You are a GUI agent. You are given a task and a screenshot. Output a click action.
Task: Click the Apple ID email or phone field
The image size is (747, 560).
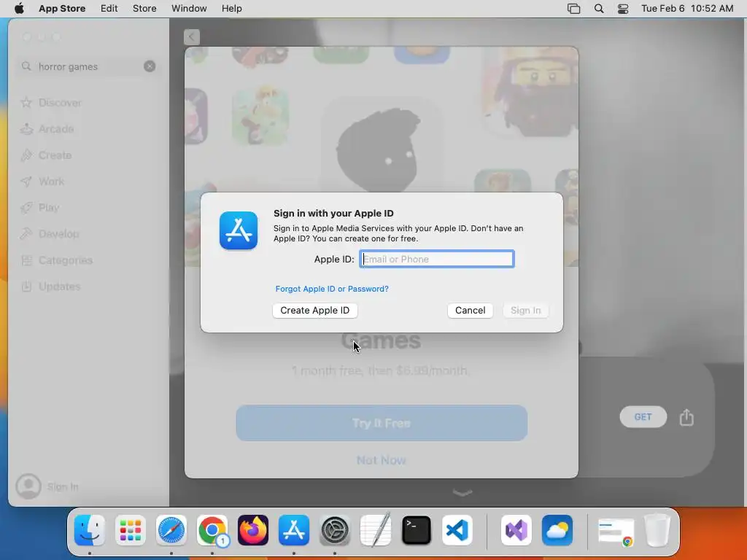pos(436,259)
